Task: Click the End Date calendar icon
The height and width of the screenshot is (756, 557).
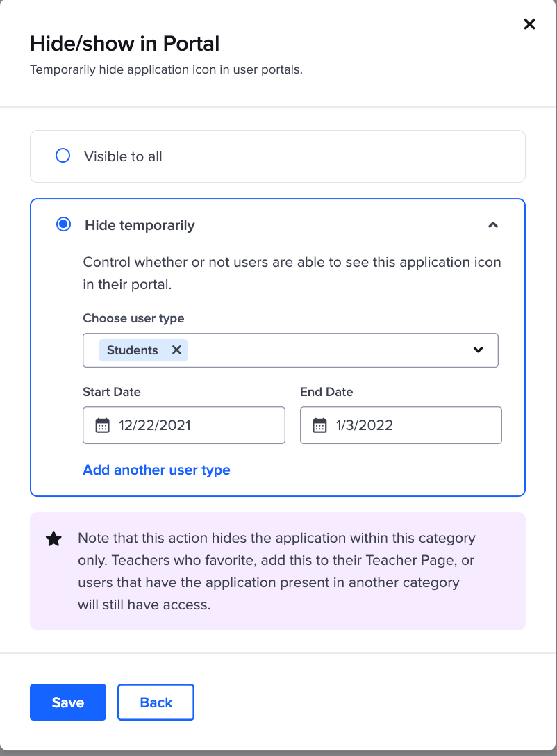Action: [319, 425]
